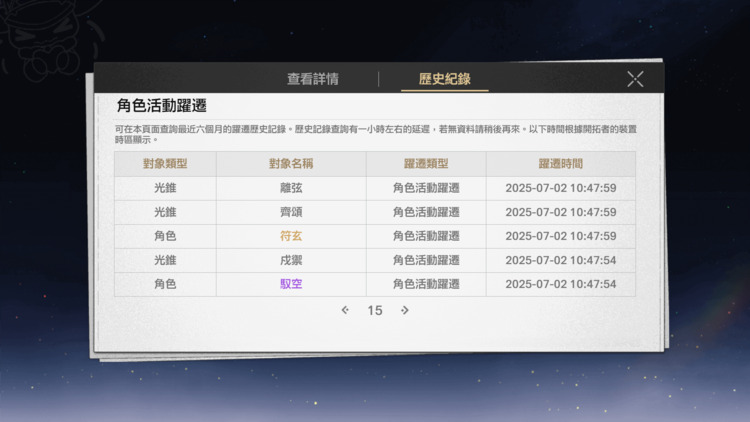750x422 pixels.
Task: Click the 對象名稱 column header
Action: pos(291,164)
